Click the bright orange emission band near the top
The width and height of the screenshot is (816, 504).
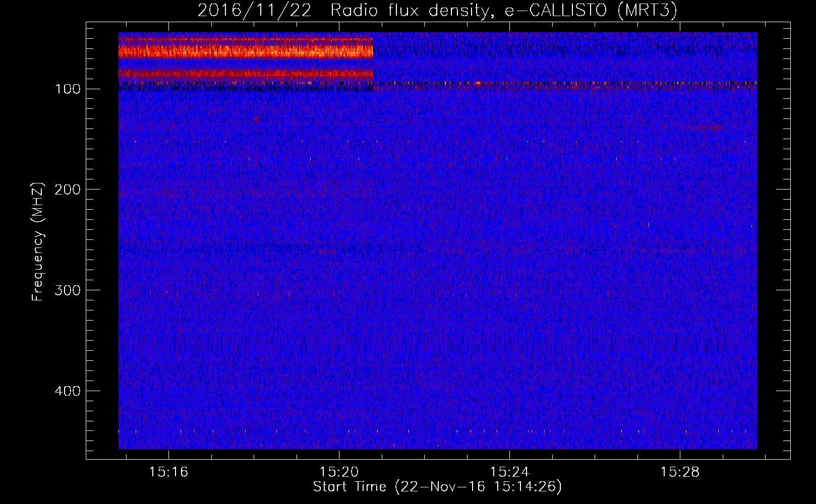tap(246, 51)
